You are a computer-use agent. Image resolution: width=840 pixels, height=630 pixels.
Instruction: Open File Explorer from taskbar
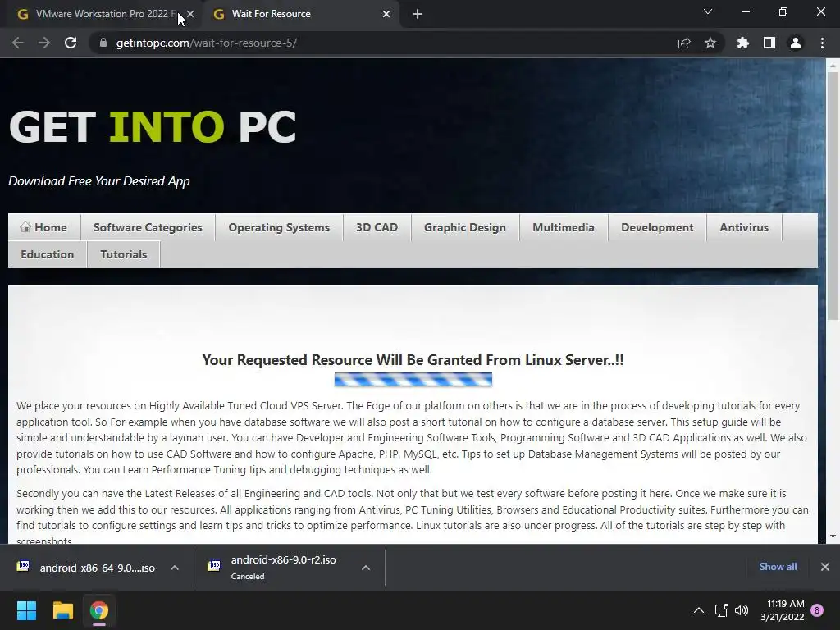coord(62,610)
